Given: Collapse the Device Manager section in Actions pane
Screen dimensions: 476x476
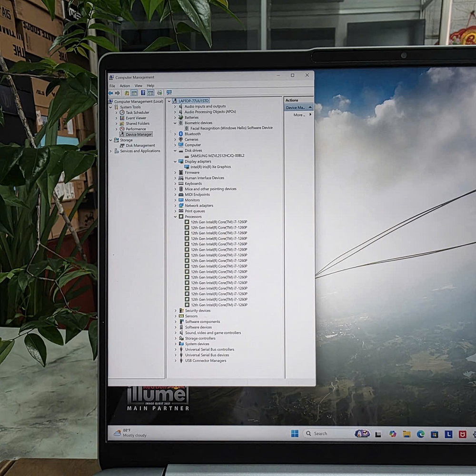Looking at the screenshot, I should (x=310, y=108).
